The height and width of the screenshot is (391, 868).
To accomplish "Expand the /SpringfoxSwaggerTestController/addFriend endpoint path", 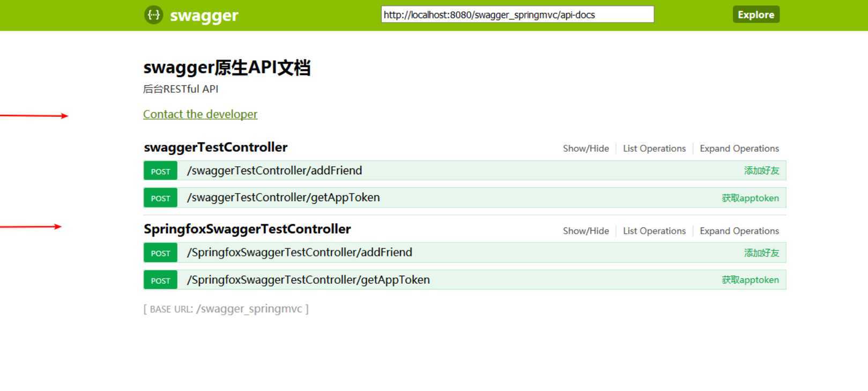I will click(299, 253).
